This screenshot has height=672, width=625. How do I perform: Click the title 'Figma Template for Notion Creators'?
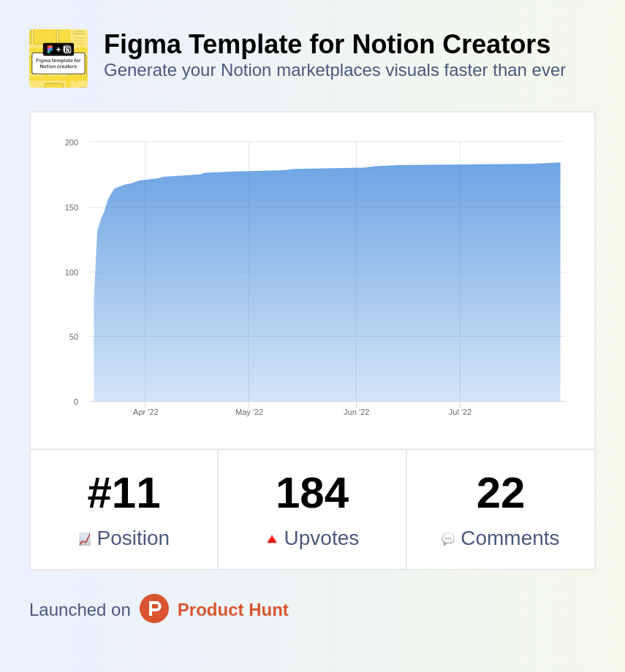click(327, 44)
